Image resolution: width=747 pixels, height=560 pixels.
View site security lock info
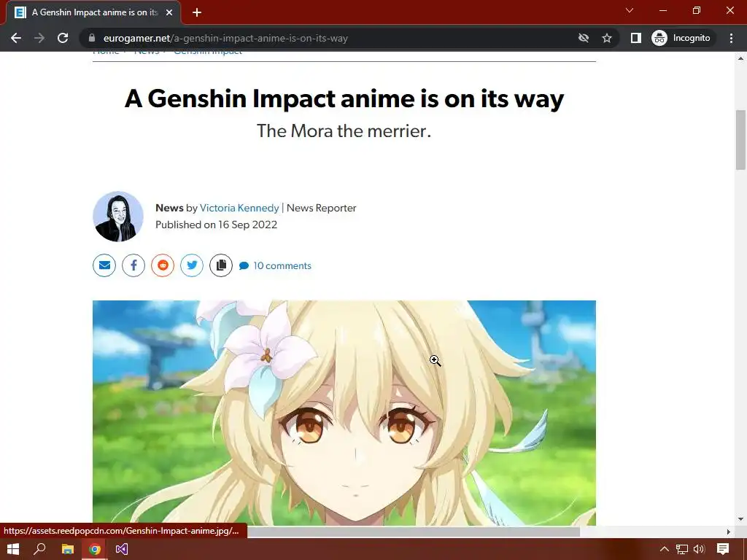point(92,38)
